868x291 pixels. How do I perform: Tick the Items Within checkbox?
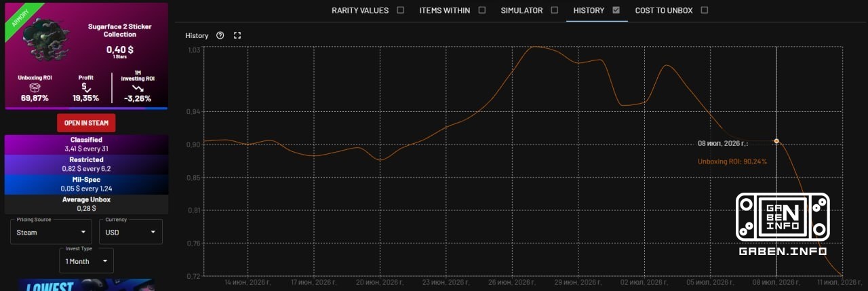coord(482,10)
